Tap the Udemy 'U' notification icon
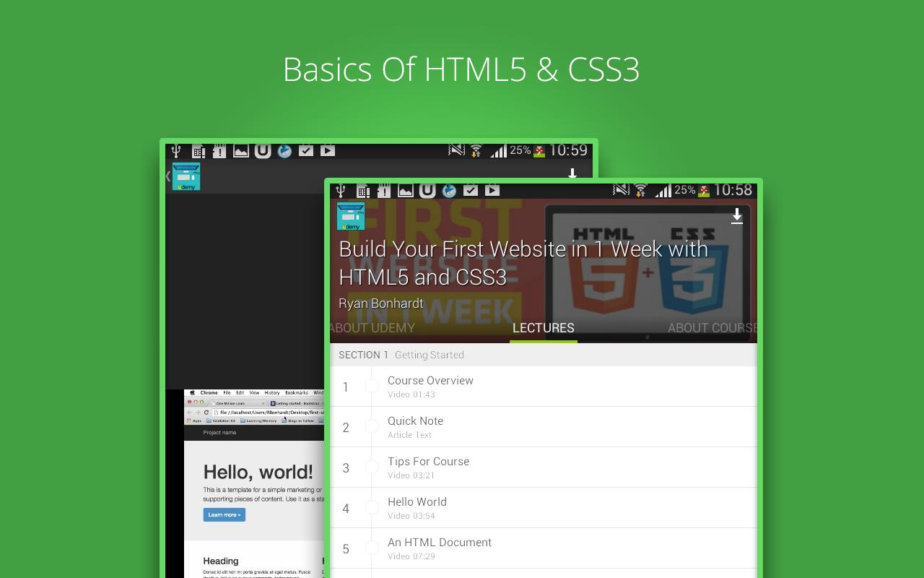This screenshot has width=924, height=578. click(427, 190)
